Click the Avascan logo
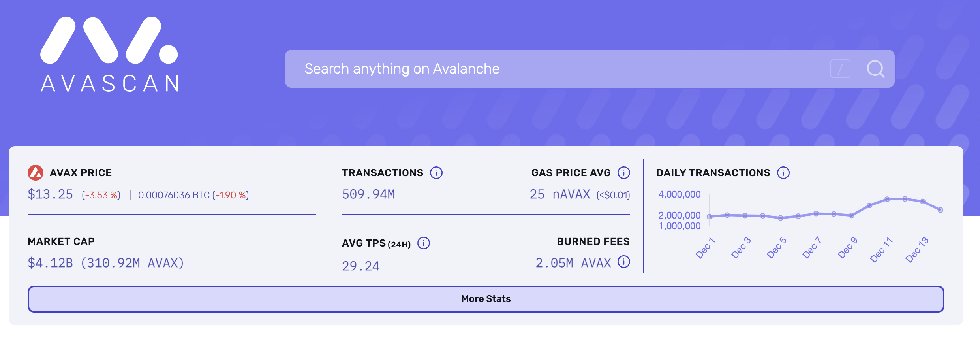 [109, 55]
